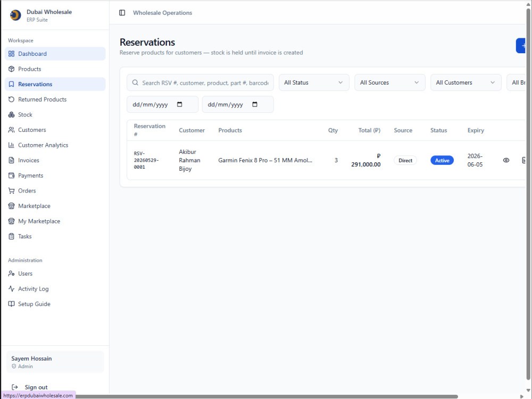Click the Customers people icon
The width and height of the screenshot is (532, 399).
(12, 130)
